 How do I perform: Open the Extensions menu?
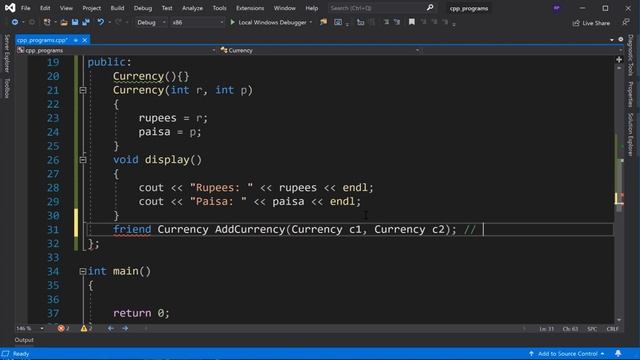tap(250, 8)
